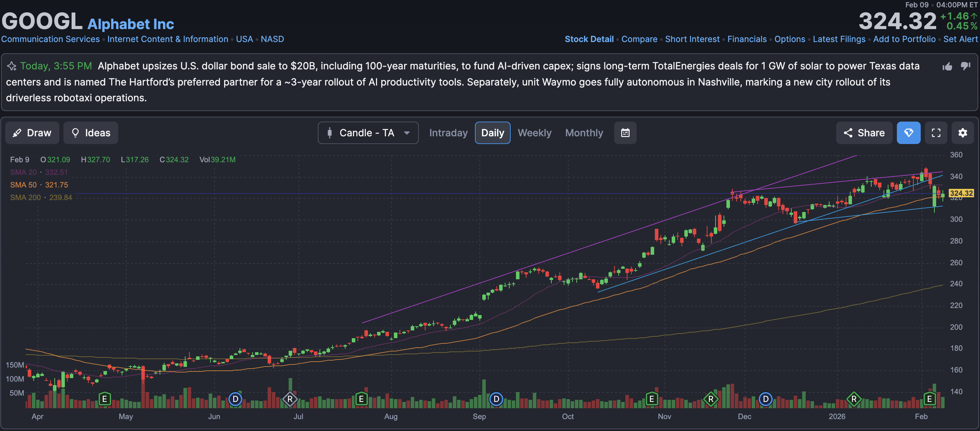Click the AI sparkle icon beside news

point(12,66)
